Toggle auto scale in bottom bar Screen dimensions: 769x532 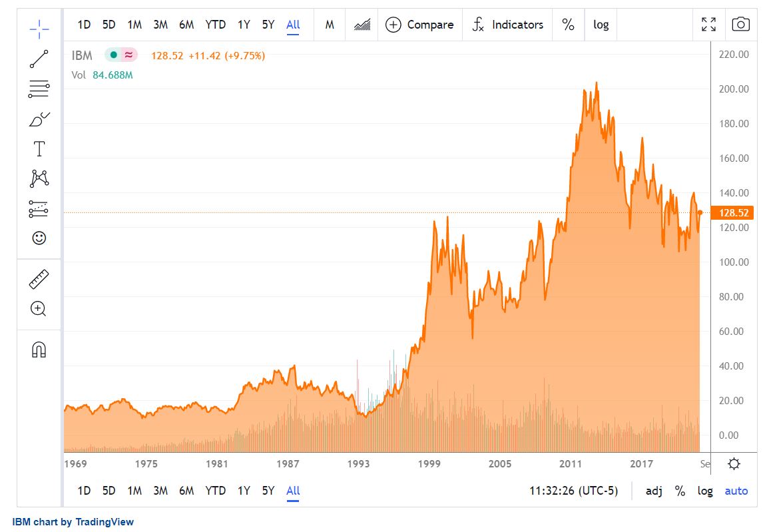tap(736, 491)
